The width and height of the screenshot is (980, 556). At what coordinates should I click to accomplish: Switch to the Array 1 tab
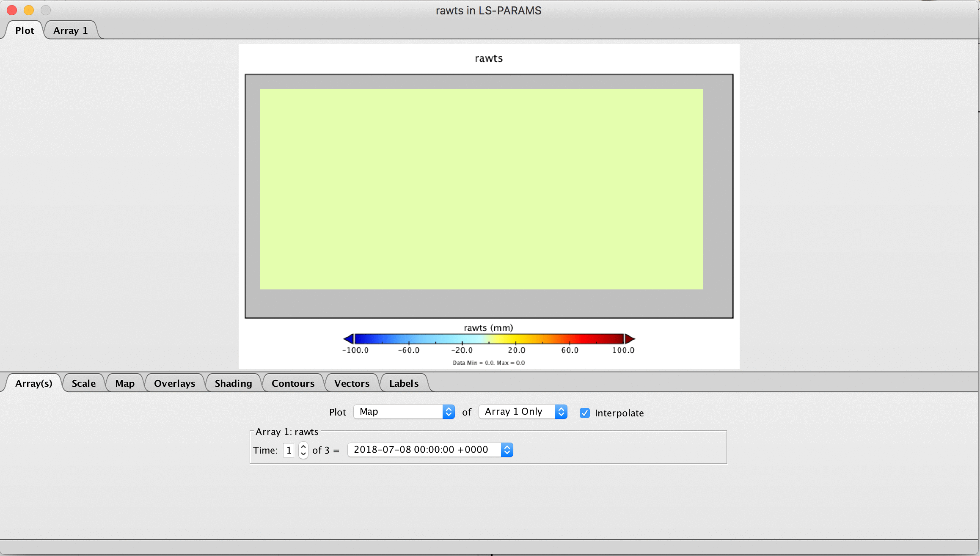pos(70,30)
